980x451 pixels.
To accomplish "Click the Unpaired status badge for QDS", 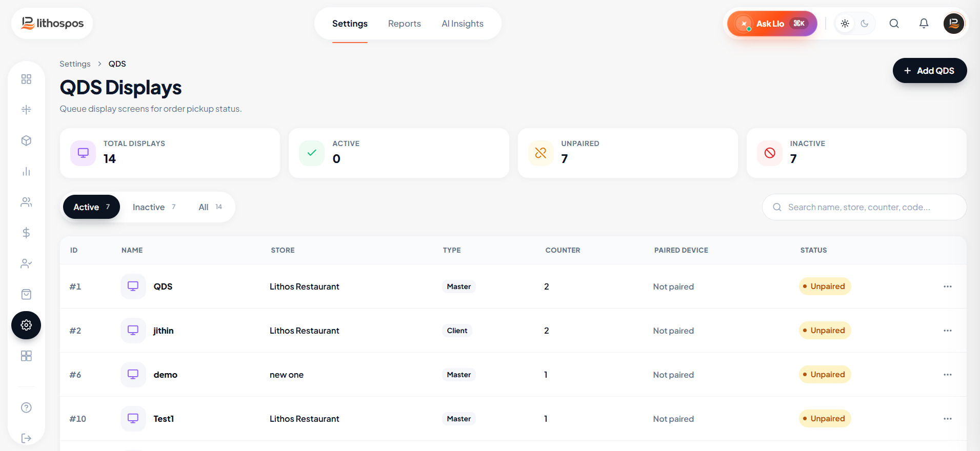I will 825,286.
